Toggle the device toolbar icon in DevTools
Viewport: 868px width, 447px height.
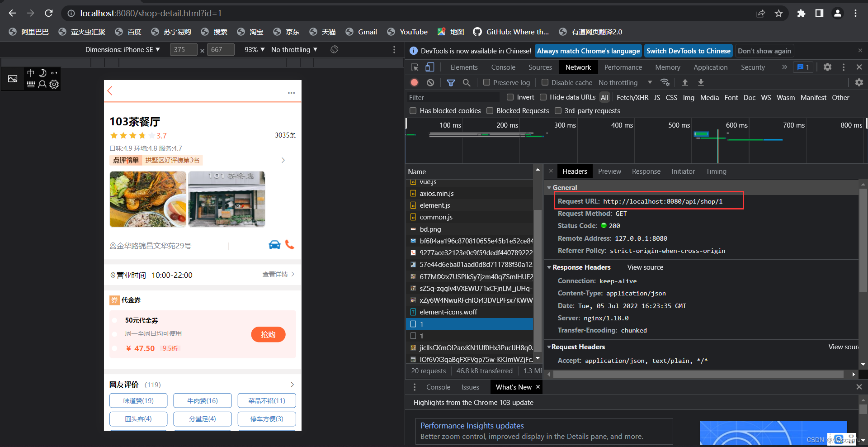click(x=429, y=67)
